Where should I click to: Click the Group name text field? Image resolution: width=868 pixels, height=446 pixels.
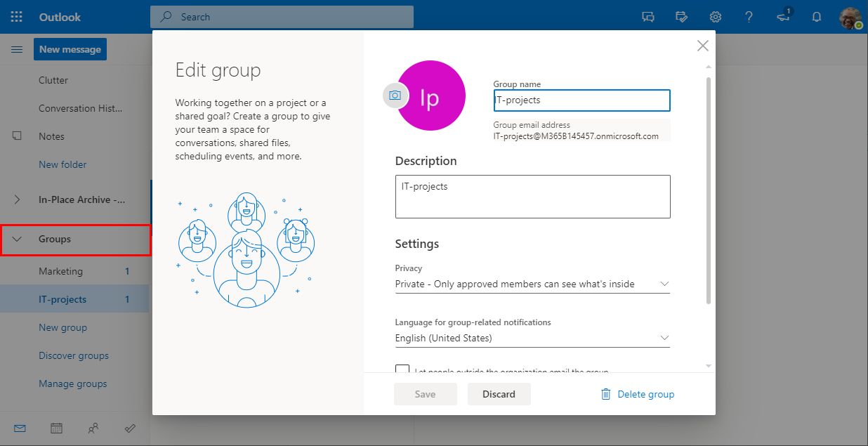coord(581,100)
